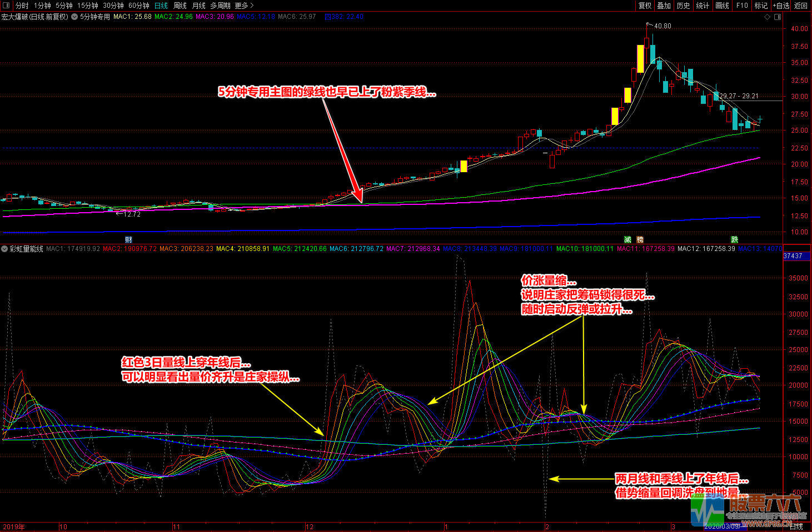Select the 60分钟 period tab
The height and width of the screenshot is (532, 812).
139,6
